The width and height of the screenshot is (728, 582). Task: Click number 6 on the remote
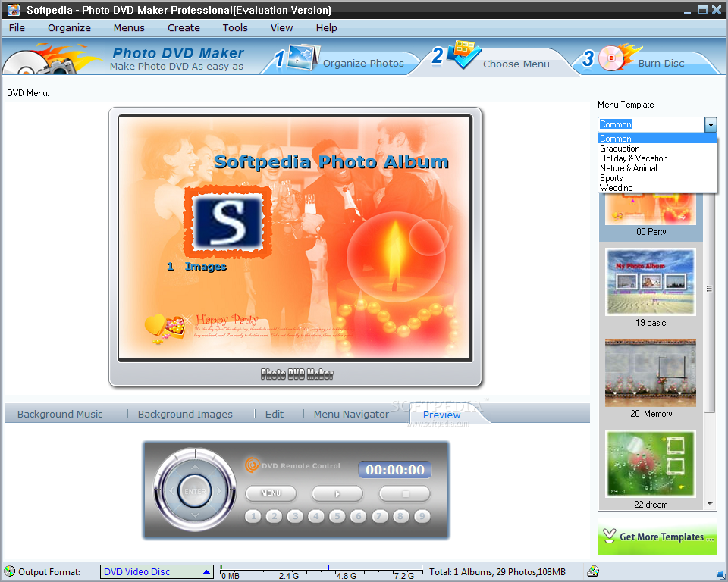click(x=359, y=516)
